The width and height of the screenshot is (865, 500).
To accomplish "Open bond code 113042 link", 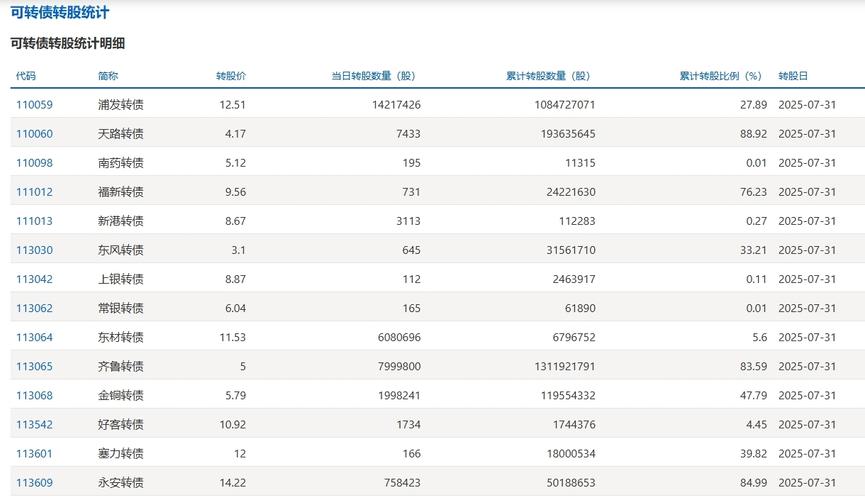I will pyautogui.click(x=34, y=279).
